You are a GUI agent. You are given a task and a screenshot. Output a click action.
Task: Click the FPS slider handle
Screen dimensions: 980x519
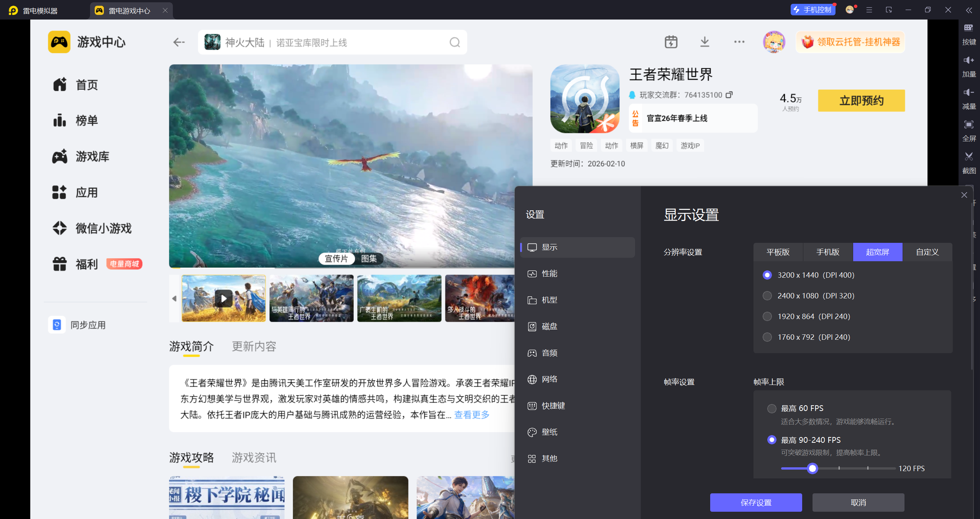coord(812,468)
